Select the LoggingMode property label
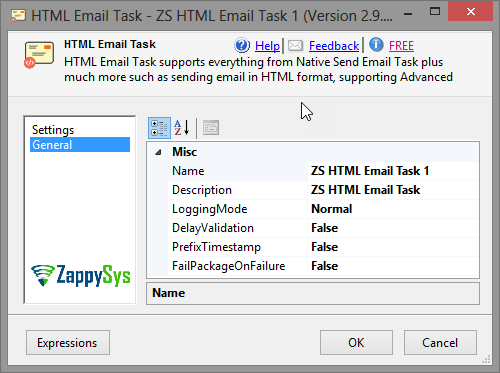The height and width of the screenshot is (373, 500). tap(209, 209)
